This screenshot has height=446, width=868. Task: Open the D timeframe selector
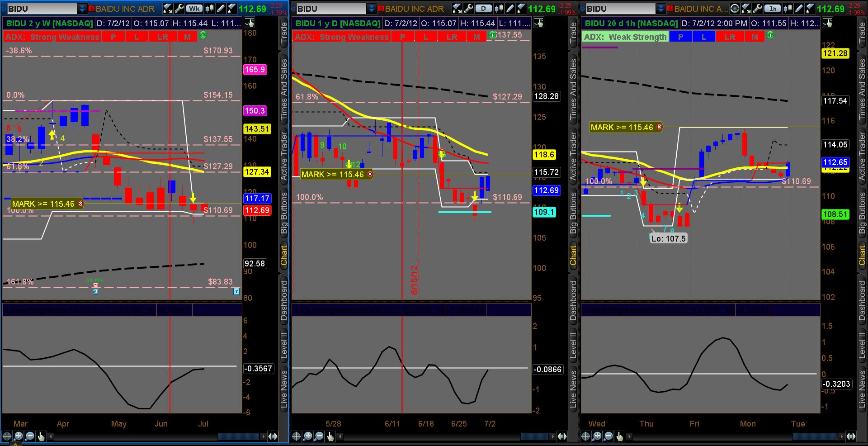[x=484, y=8]
